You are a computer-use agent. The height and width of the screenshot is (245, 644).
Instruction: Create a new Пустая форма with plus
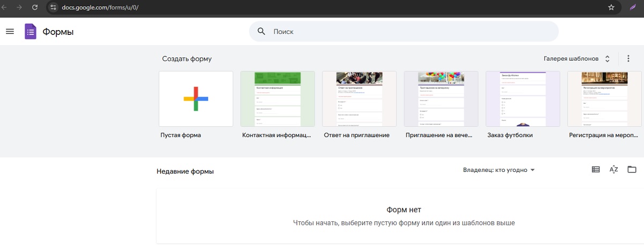coord(196,99)
